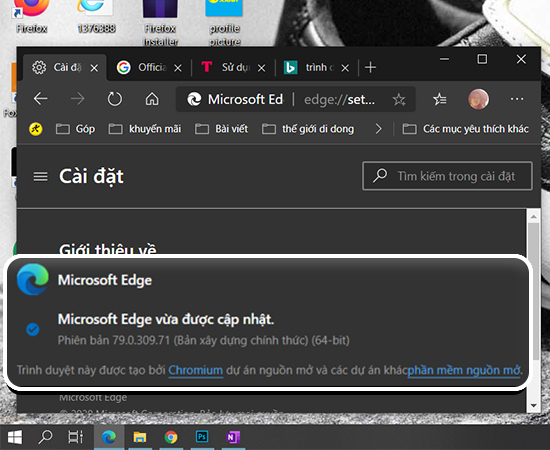The height and width of the screenshot is (450, 550).
Task: Click the Edge icon on the taskbar
Action: (x=109, y=437)
